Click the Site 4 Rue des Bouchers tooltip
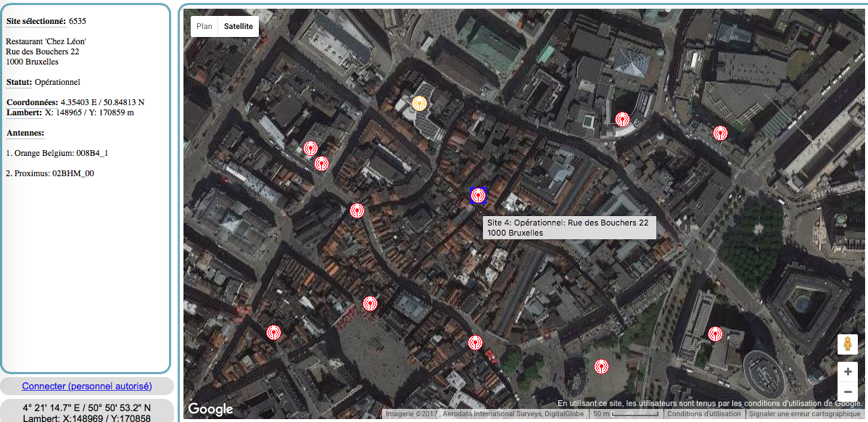 tap(569, 228)
